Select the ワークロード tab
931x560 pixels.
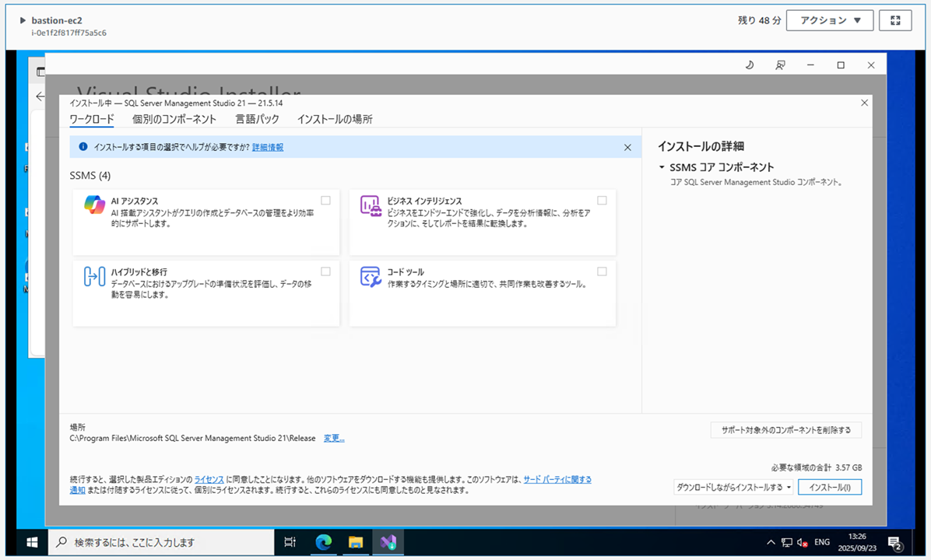point(91,119)
